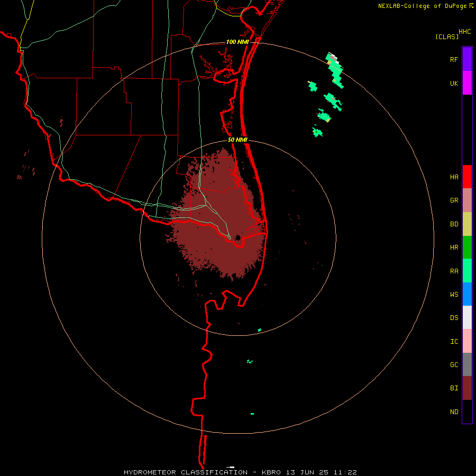
Task: Click the RF purple legend swatch
Action: pos(467,59)
